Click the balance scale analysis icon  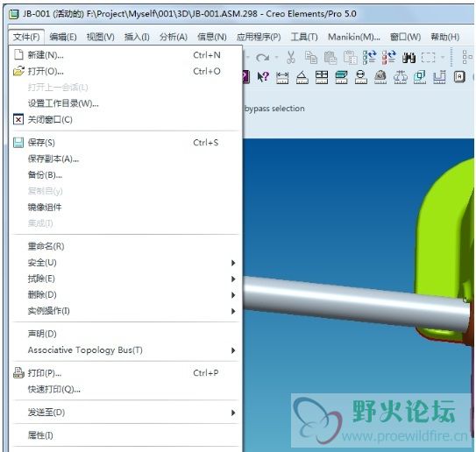pos(400,77)
